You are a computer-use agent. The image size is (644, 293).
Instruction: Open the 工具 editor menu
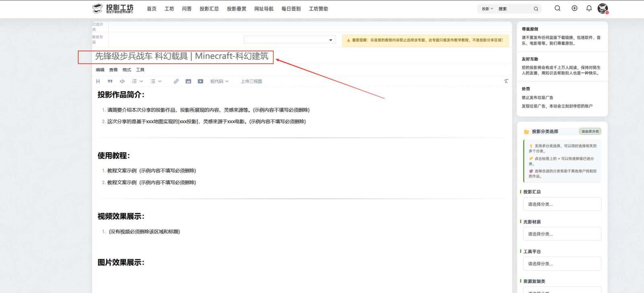pyautogui.click(x=140, y=70)
